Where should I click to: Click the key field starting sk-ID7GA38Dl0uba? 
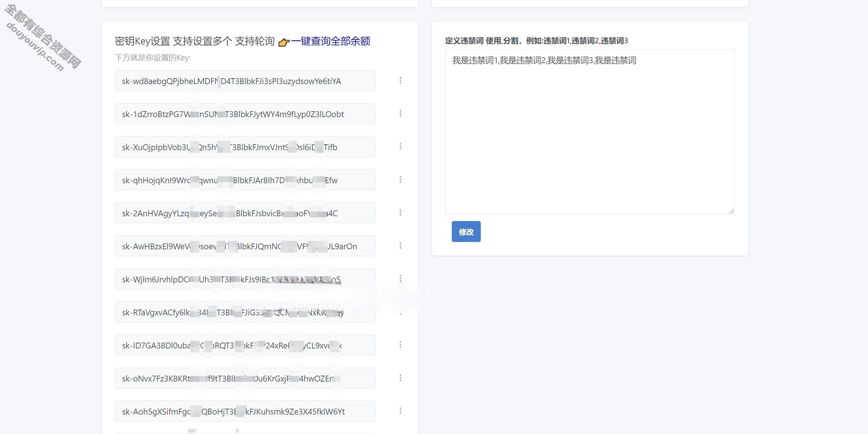(x=245, y=345)
